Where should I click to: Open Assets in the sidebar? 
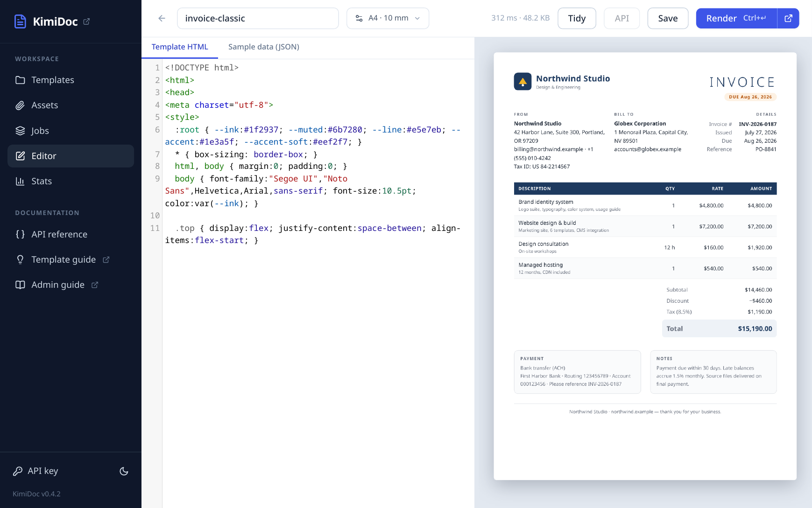tap(71, 105)
